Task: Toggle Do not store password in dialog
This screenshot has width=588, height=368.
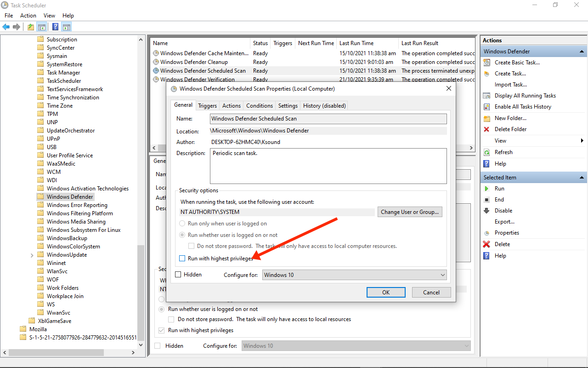Action: (192, 246)
